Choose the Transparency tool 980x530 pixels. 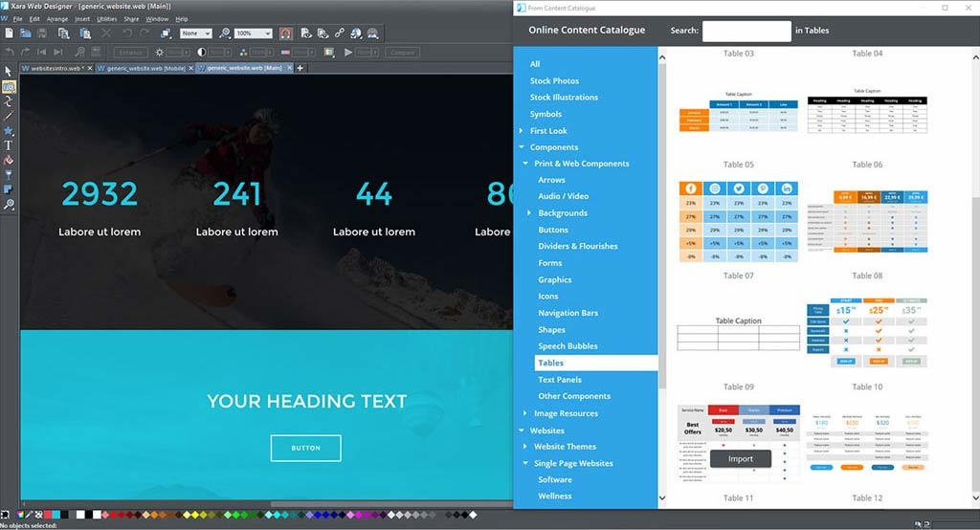pos(9,175)
